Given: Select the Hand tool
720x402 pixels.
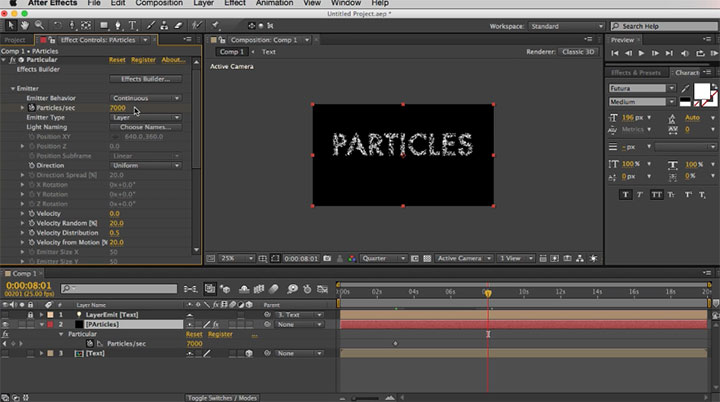Looking at the screenshot, I should tap(25, 26).
